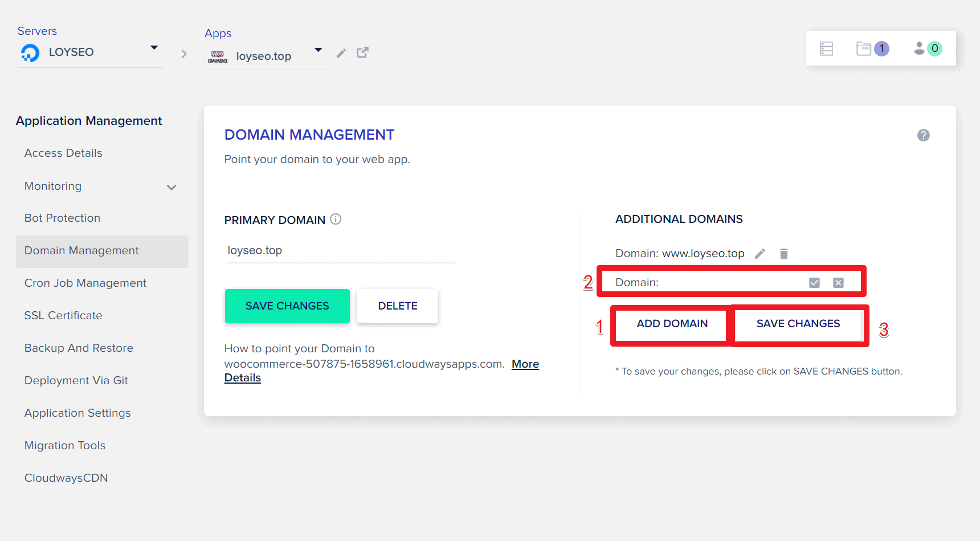Click the WooCommerce app logo icon
980x541 pixels.
218,56
